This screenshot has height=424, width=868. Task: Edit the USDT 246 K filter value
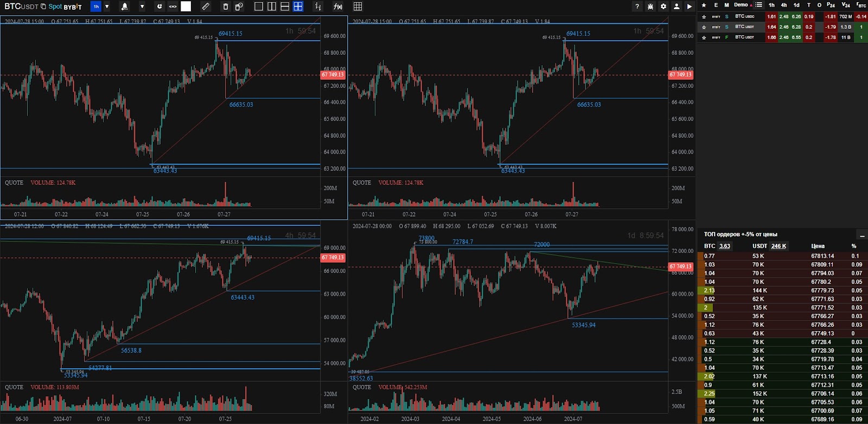[778, 246]
